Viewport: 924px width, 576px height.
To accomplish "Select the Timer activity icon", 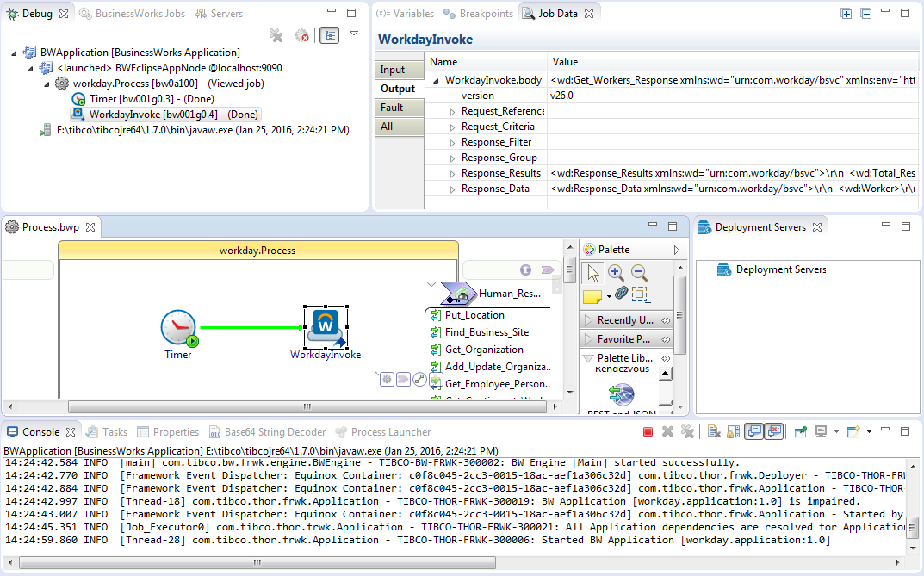I will 178,328.
